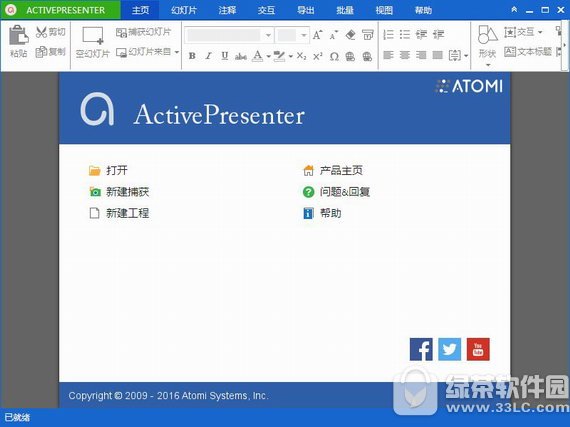Justify text alignment
The height and width of the screenshot is (427, 570).
pos(438,55)
